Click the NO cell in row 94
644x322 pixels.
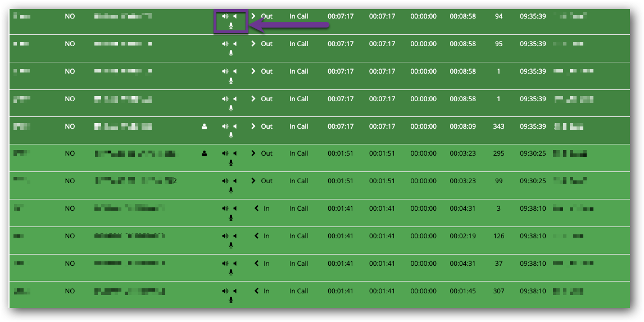click(70, 16)
